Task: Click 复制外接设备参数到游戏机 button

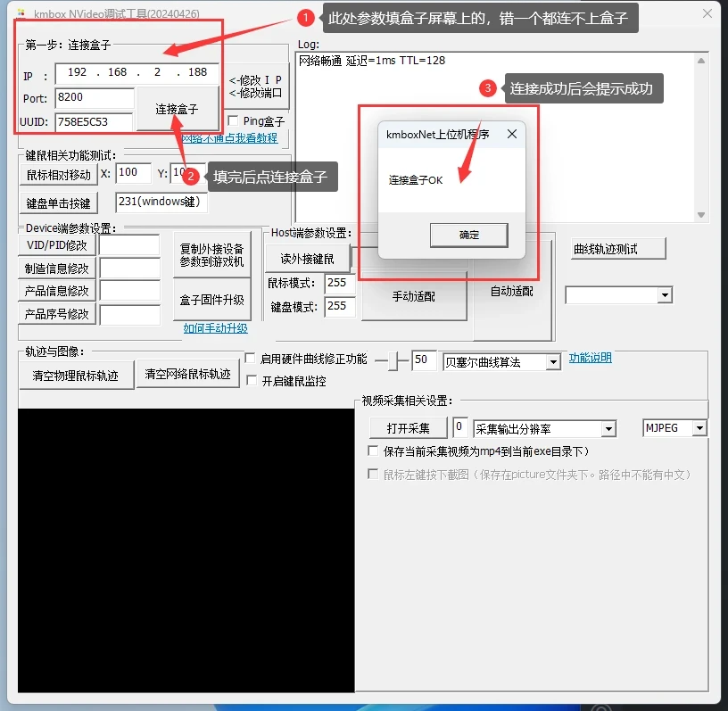Action: coord(211,255)
